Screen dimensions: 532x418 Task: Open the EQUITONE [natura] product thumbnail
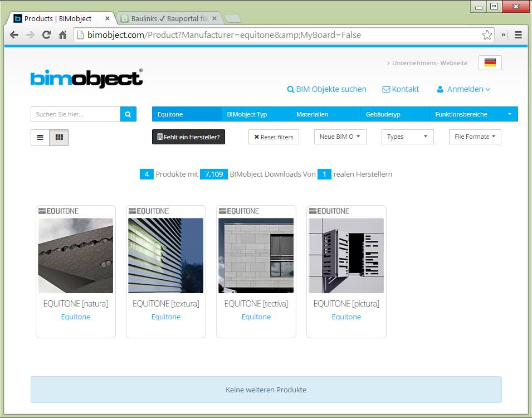(76, 255)
